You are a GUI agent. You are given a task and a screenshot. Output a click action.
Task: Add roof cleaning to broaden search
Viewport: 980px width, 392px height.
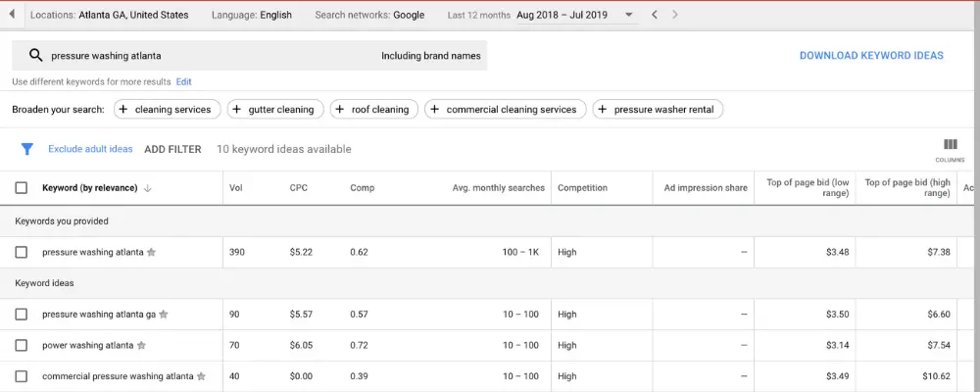[373, 110]
